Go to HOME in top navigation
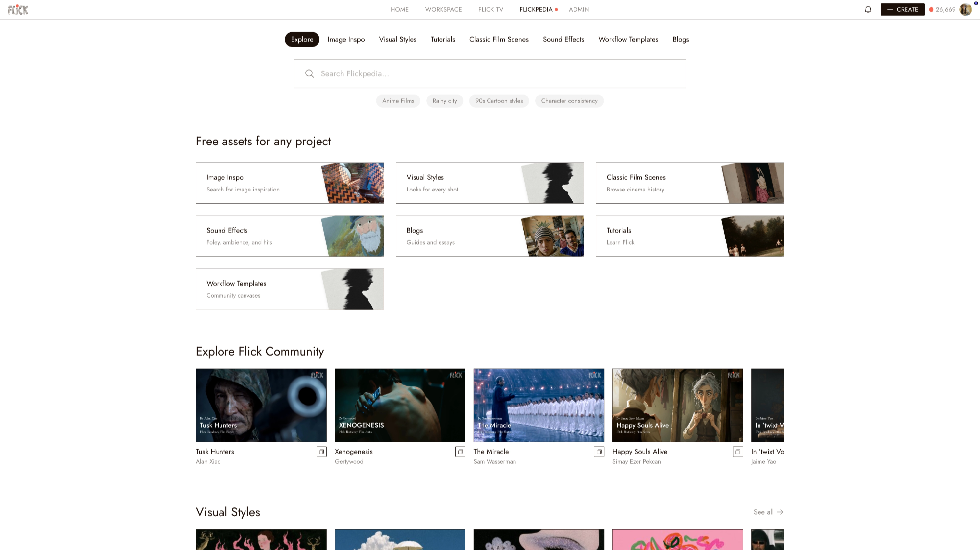The height and width of the screenshot is (550, 980). tap(399, 9)
